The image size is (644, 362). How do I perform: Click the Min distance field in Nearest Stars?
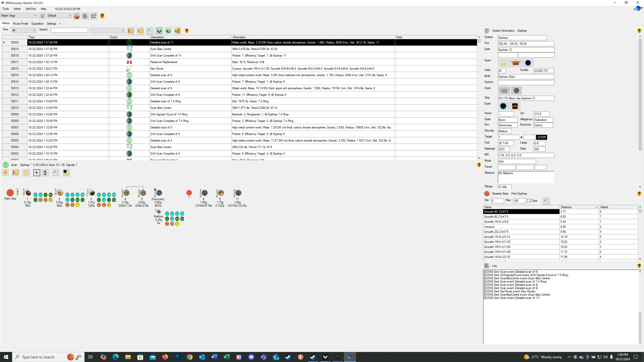pos(497,201)
